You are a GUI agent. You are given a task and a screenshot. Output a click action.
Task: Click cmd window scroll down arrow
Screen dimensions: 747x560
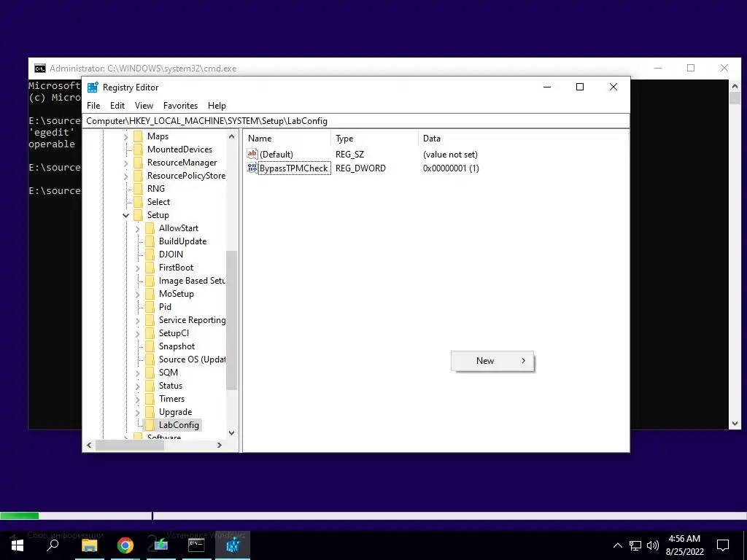[735, 424]
